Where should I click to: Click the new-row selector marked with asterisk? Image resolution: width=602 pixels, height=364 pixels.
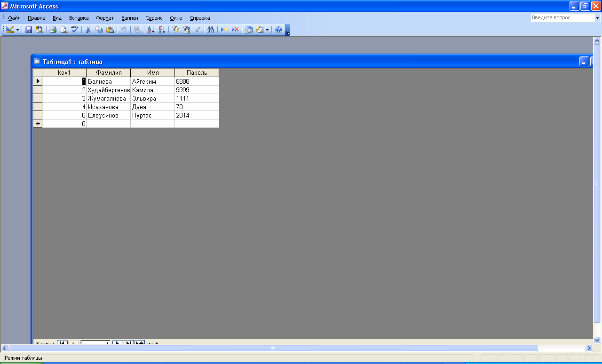[x=37, y=124]
